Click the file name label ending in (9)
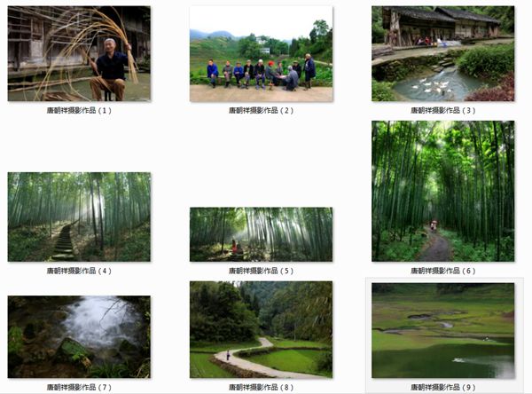The width and height of the screenshot is (532, 394). click(x=442, y=387)
